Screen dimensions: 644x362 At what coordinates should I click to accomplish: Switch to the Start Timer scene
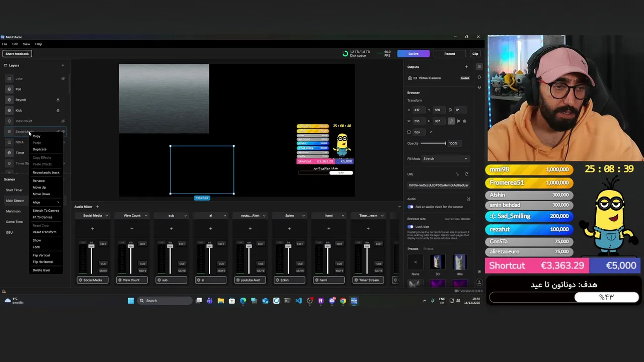point(14,190)
